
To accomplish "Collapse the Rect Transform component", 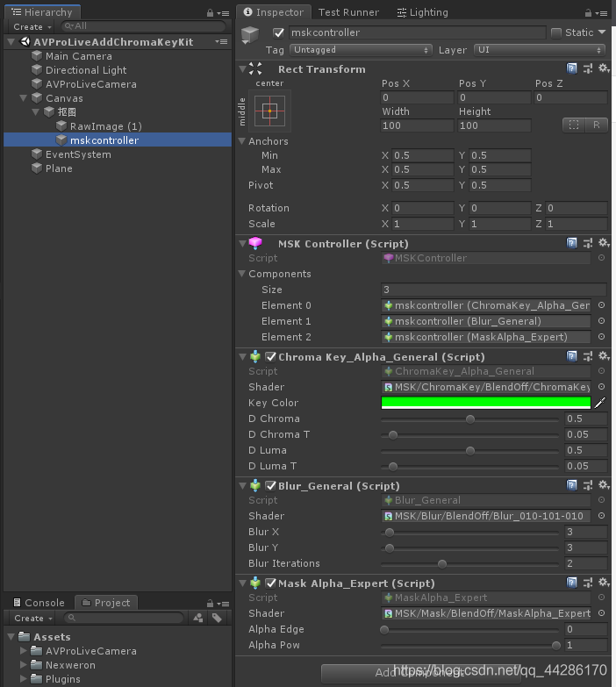I will (242, 68).
